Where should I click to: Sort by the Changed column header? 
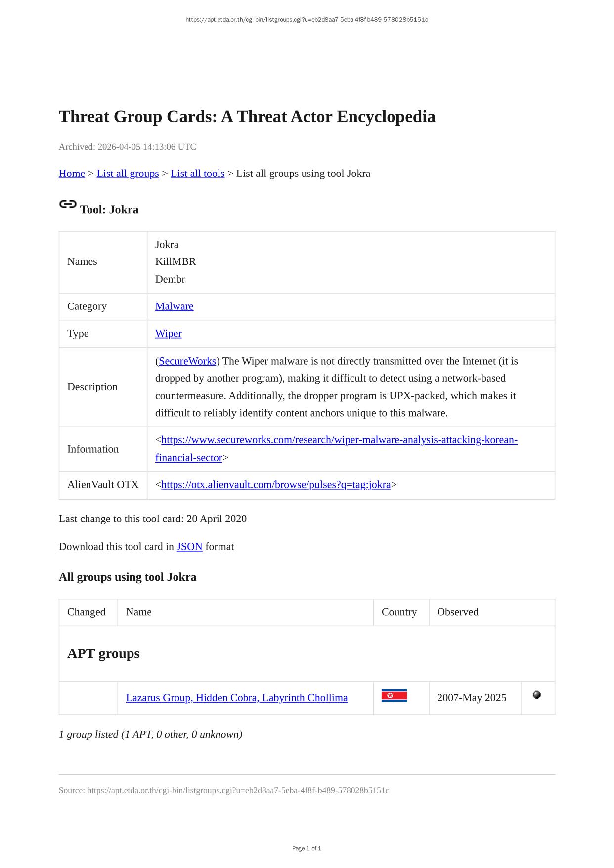click(x=87, y=612)
